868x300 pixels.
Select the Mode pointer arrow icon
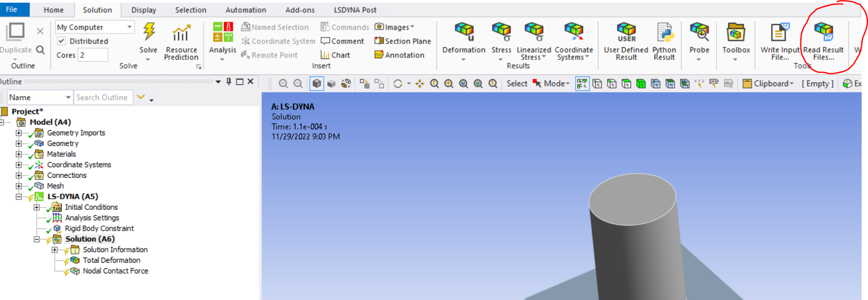537,83
